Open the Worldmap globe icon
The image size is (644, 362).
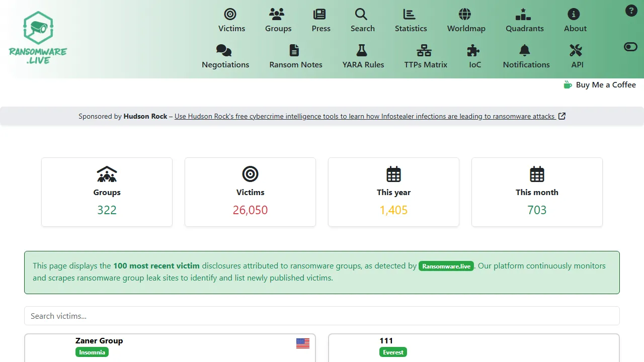[465, 15]
